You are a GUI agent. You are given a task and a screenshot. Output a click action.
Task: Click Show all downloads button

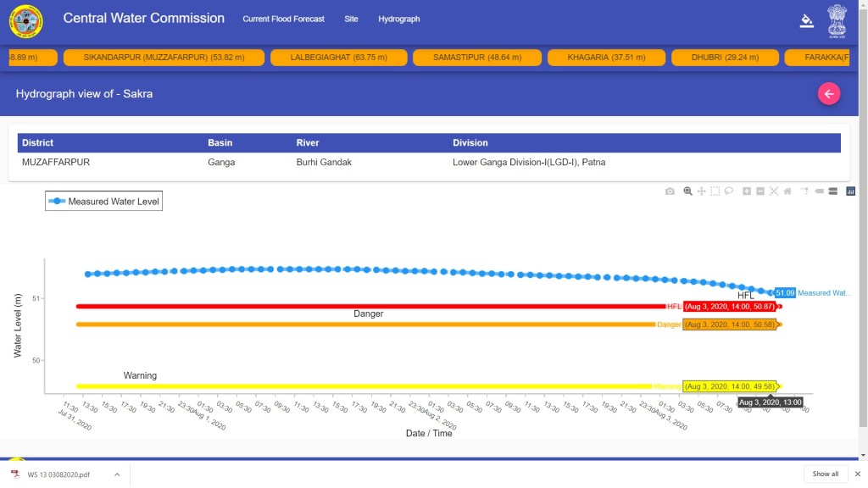tap(825, 474)
